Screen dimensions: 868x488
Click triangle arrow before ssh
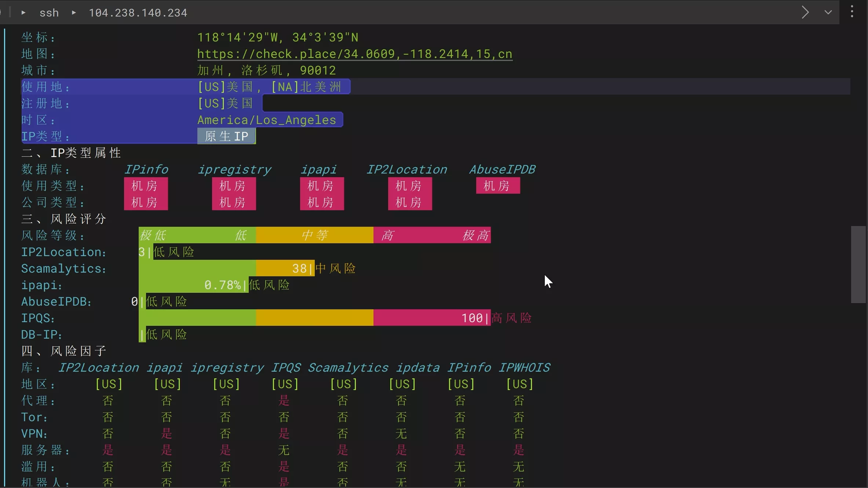coord(23,13)
